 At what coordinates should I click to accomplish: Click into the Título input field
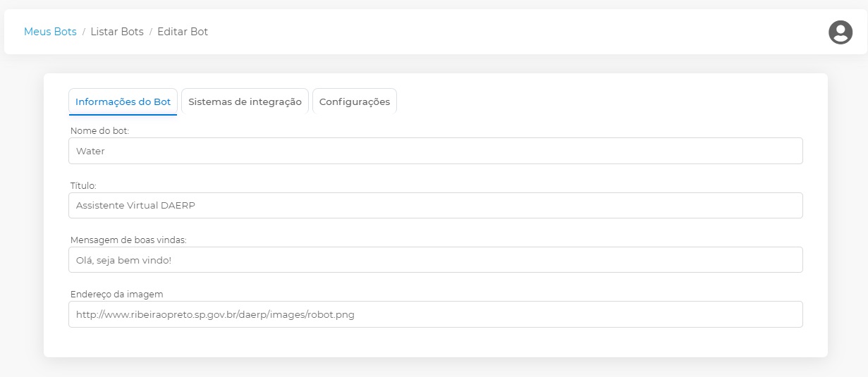coord(435,206)
